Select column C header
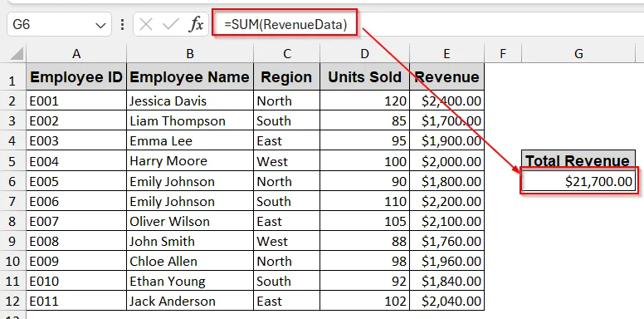The image size is (644, 319). point(286,53)
